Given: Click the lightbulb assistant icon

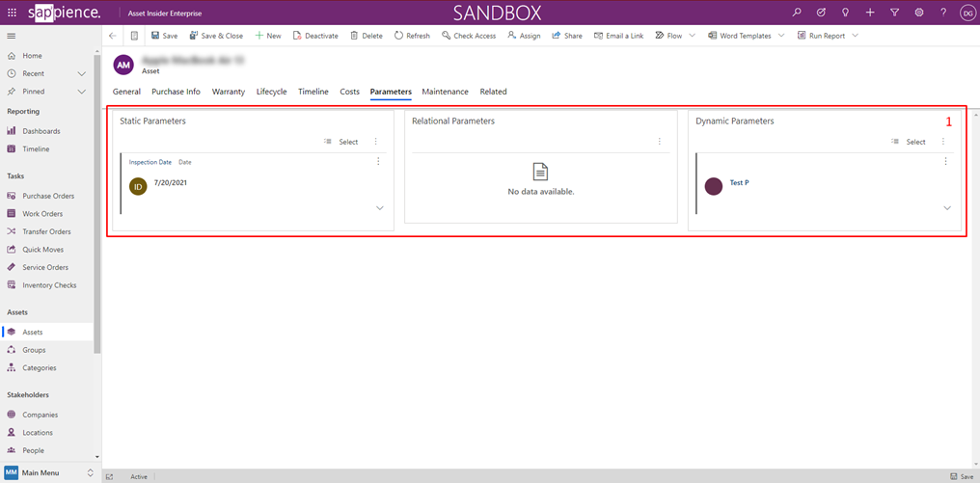Looking at the screenshot, I should point(846,13).
